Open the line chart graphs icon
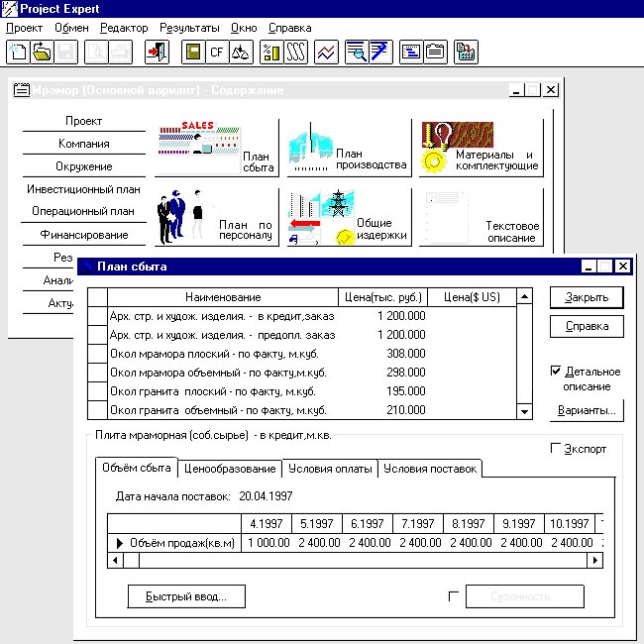Viewport: 644px width, 644px height. coord(326,52)
